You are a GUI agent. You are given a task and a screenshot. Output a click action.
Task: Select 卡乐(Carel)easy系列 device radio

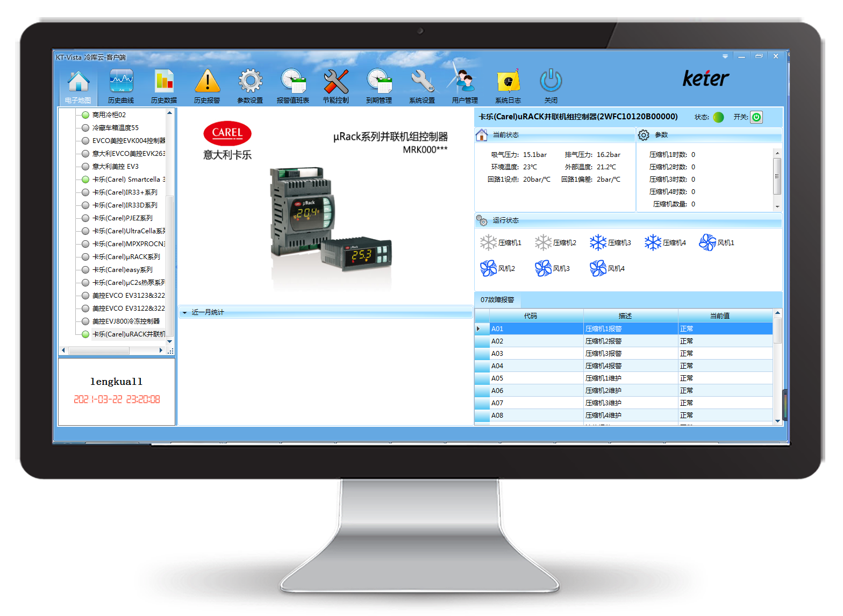point(85,270)
